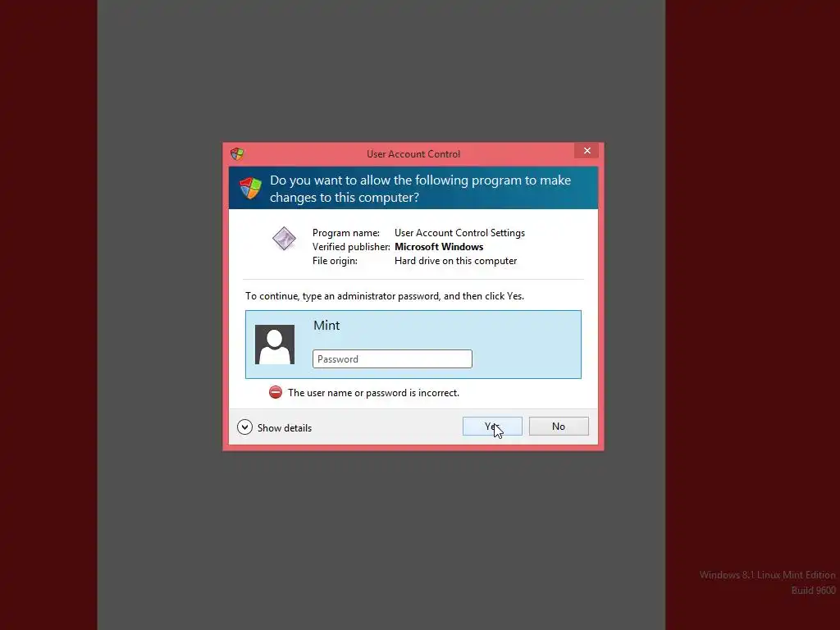Viewport: 840px width, 630px height.
Task: Focus the Password input field
Action: click(x=392, y=359)
